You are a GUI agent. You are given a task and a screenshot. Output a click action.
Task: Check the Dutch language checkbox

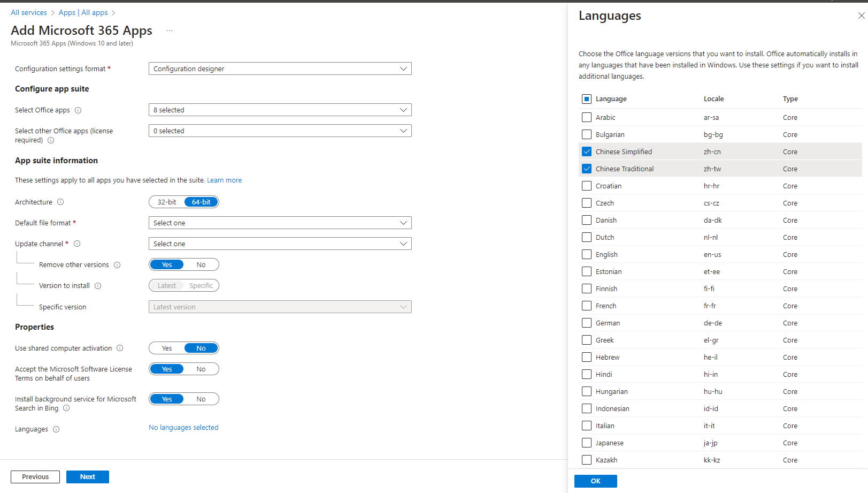[587, 237]
